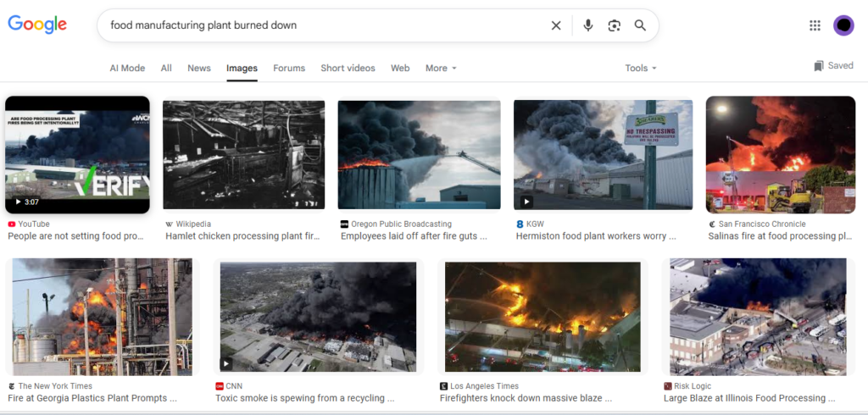This screenshot has height=415, width=868.
Task: Expand the More dropdown menu
Action: coord(441,69)
